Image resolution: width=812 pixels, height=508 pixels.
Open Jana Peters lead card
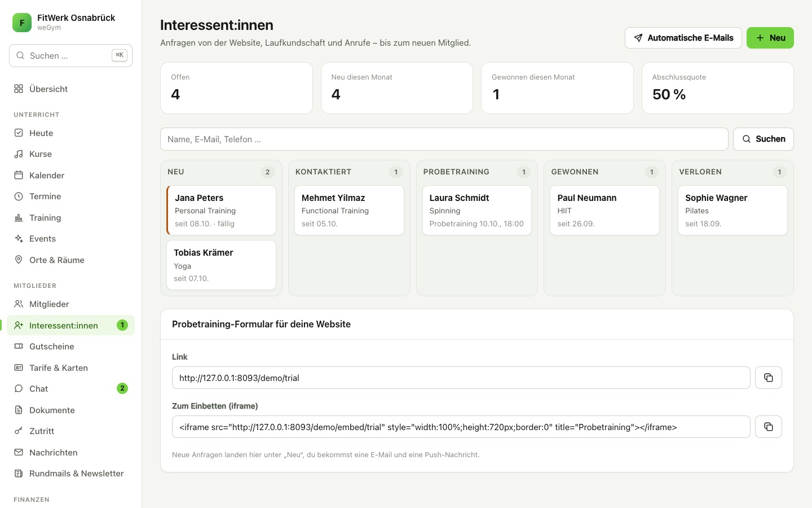(221, 210)
